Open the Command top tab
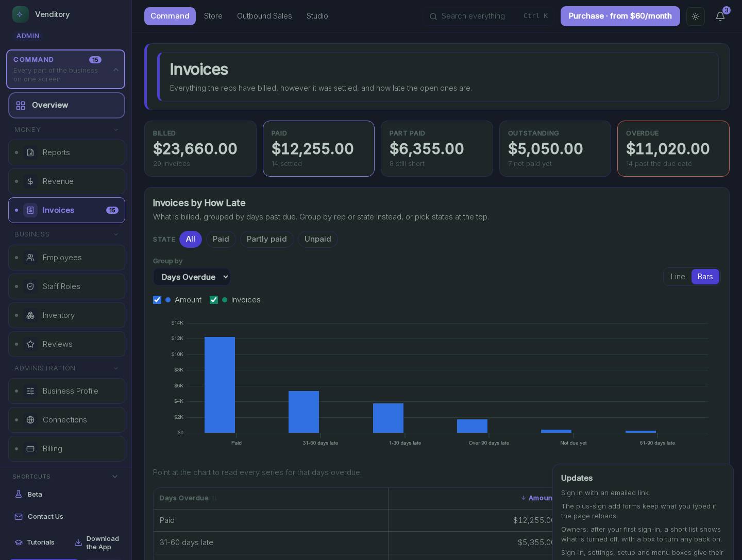742x560 pixels. pyautogui.click(x=170, y=16)
